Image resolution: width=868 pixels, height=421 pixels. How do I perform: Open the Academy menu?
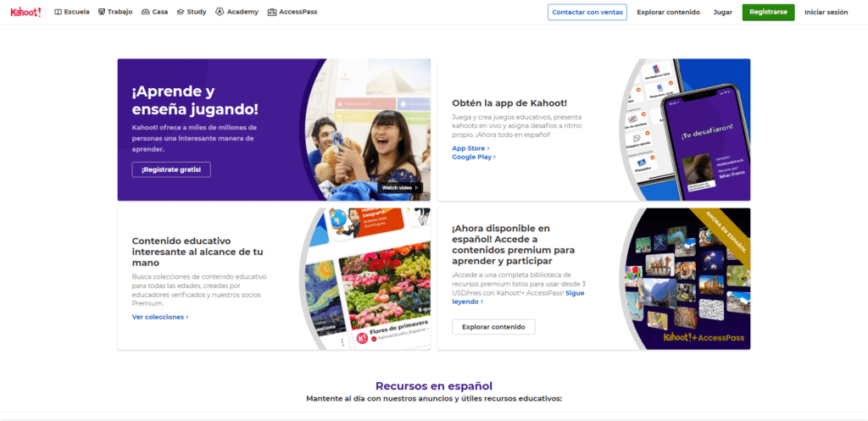237,12
